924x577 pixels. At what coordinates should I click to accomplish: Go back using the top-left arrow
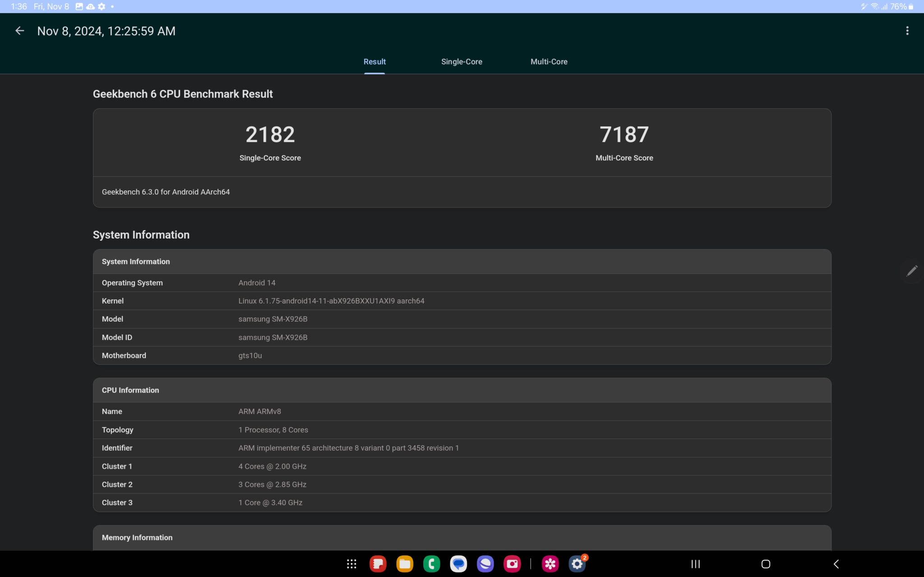click(19, 31)
